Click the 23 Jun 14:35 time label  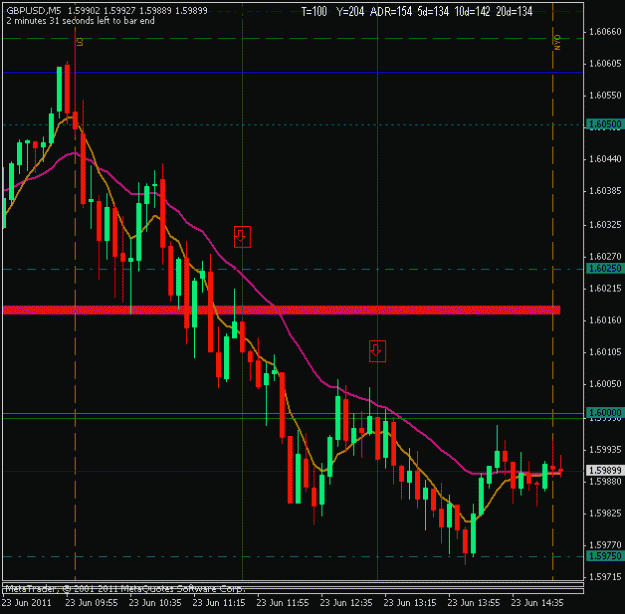537,602
